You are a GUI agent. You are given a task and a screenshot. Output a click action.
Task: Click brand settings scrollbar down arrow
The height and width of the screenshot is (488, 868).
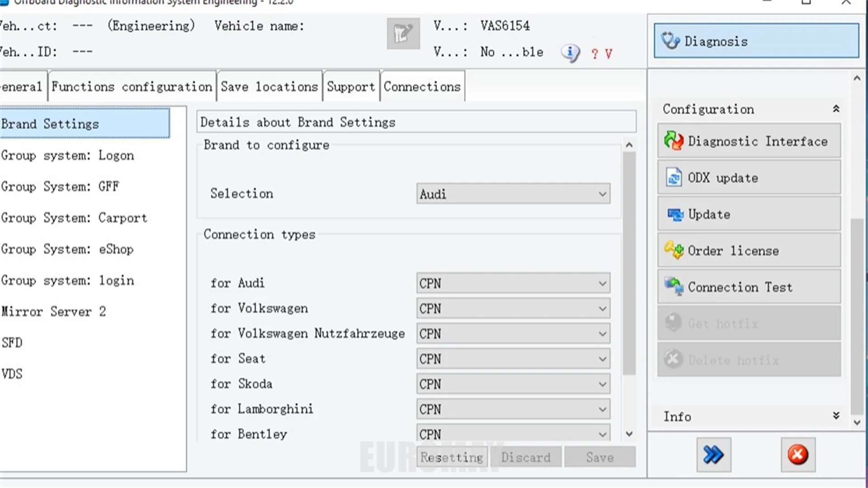coord(629,434)
